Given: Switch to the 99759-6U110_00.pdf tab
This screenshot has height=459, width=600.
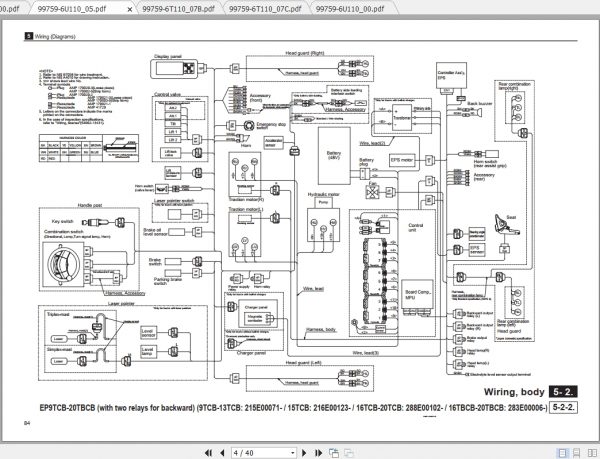Looking at the screenshot, I should 350,8.
